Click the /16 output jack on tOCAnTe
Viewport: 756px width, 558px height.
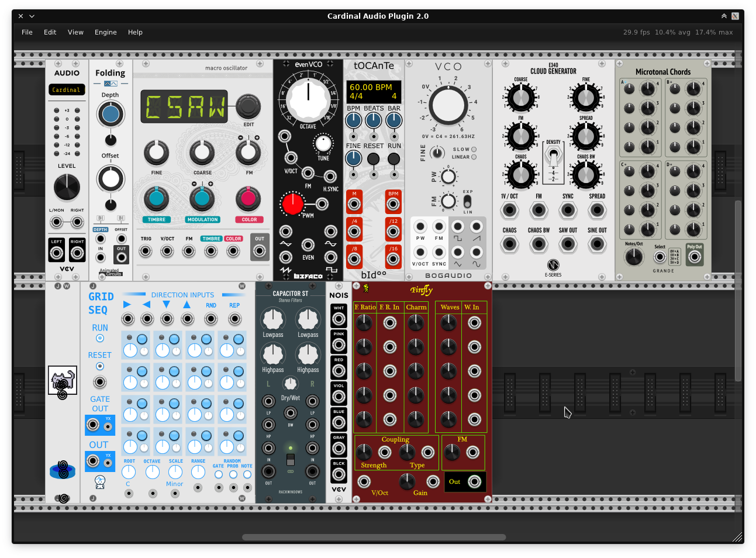tap(393, 259)
